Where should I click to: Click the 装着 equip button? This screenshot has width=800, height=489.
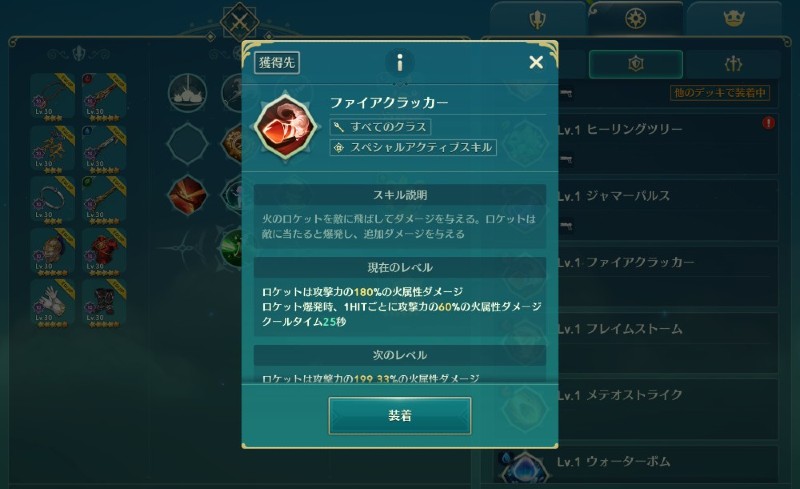[x=399, y=415]
